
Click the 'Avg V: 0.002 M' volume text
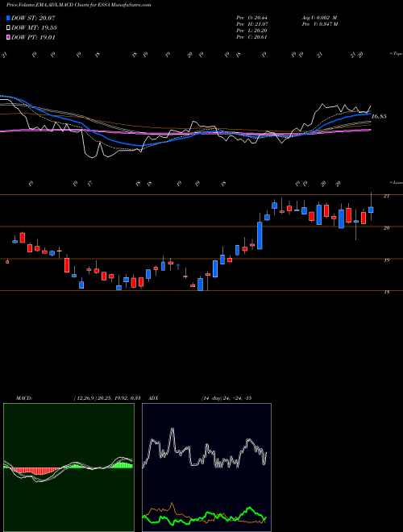coord(319,18)
